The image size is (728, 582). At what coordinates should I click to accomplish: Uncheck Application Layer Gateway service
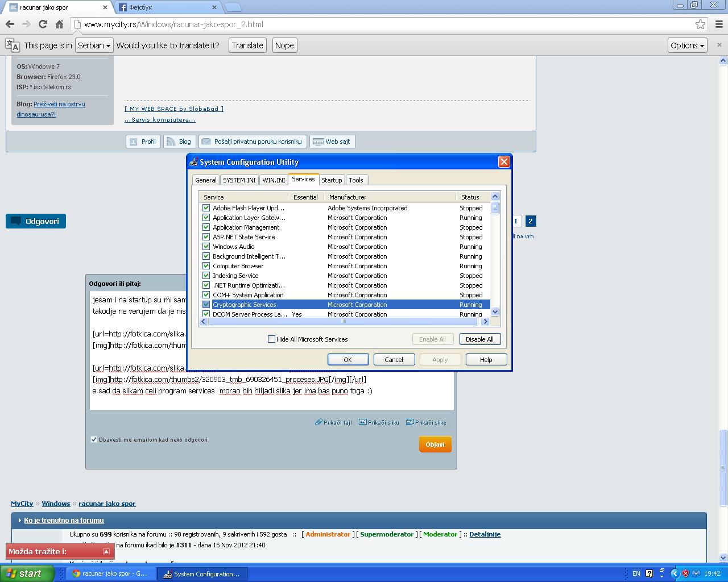click(206, 218)
